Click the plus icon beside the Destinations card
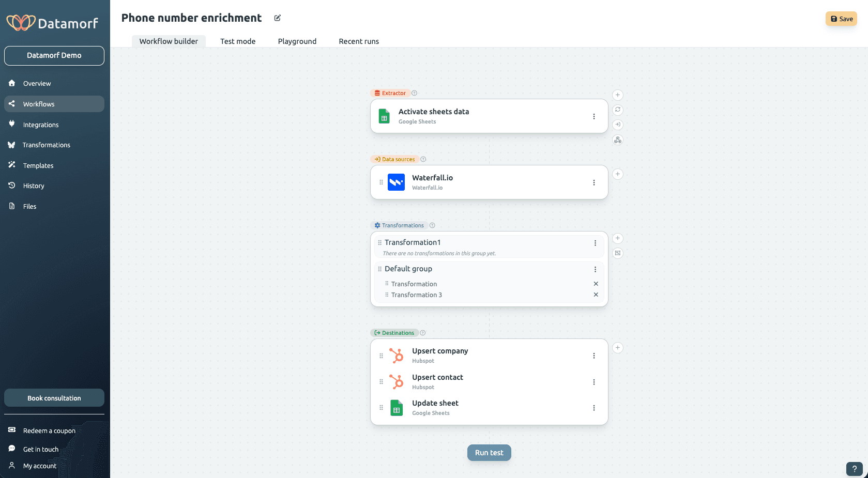Image resolution: width=868 pixels, height=478 pixels. coord(617,348)
